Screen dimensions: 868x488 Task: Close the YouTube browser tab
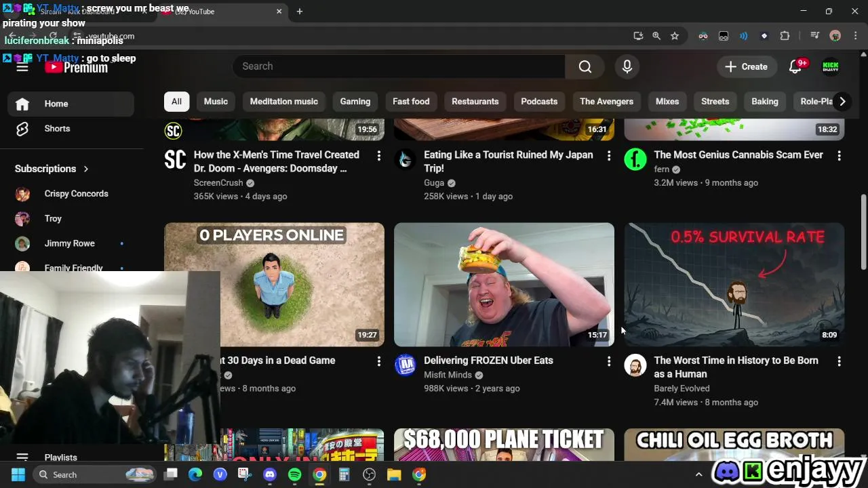tap(279, 12)
